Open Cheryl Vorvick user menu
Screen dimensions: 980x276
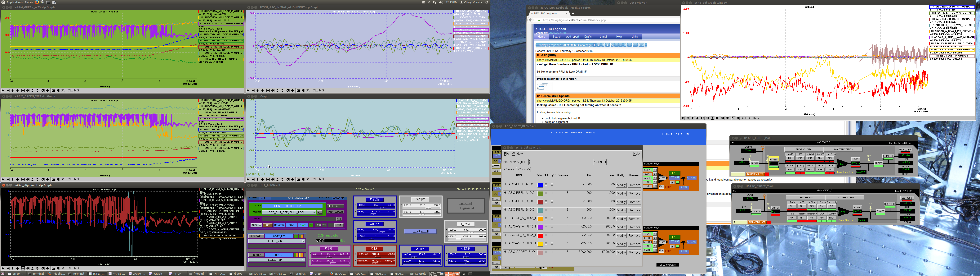(471, 2)
